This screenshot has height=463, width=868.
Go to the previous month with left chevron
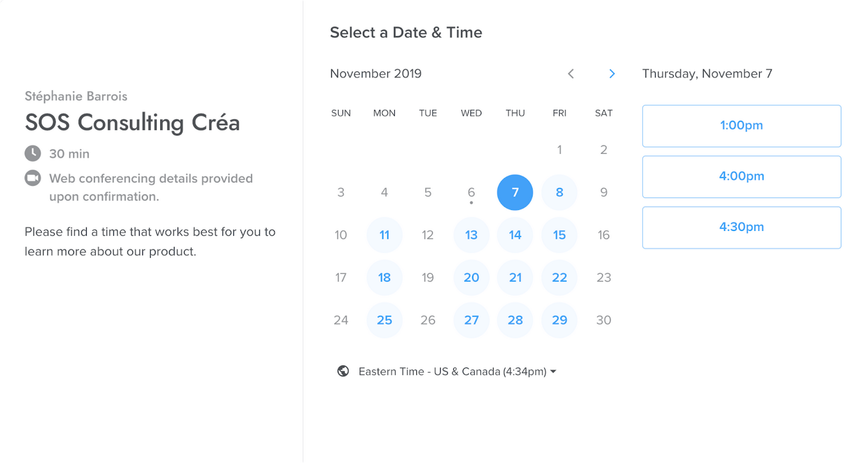tap(571, 74)
